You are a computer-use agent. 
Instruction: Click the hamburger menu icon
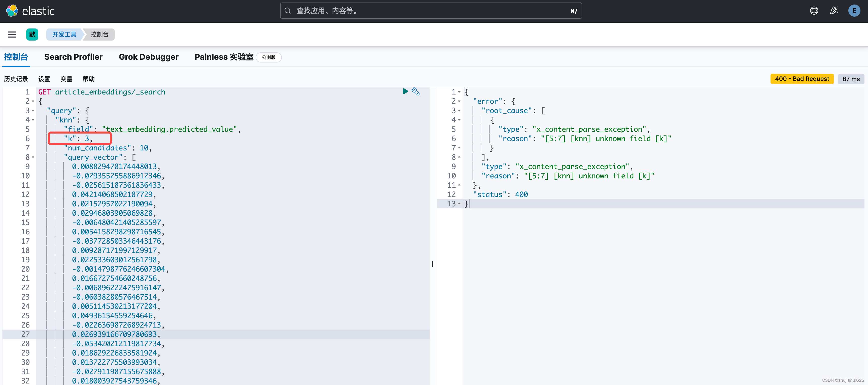click(12, 34)
